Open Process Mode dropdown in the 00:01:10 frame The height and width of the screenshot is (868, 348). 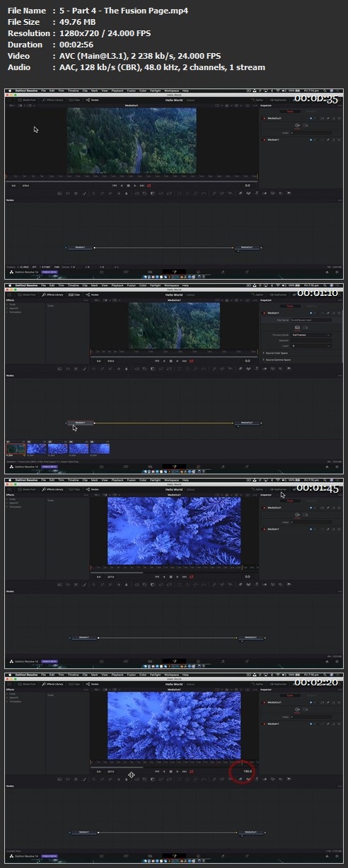pos(312,334)
